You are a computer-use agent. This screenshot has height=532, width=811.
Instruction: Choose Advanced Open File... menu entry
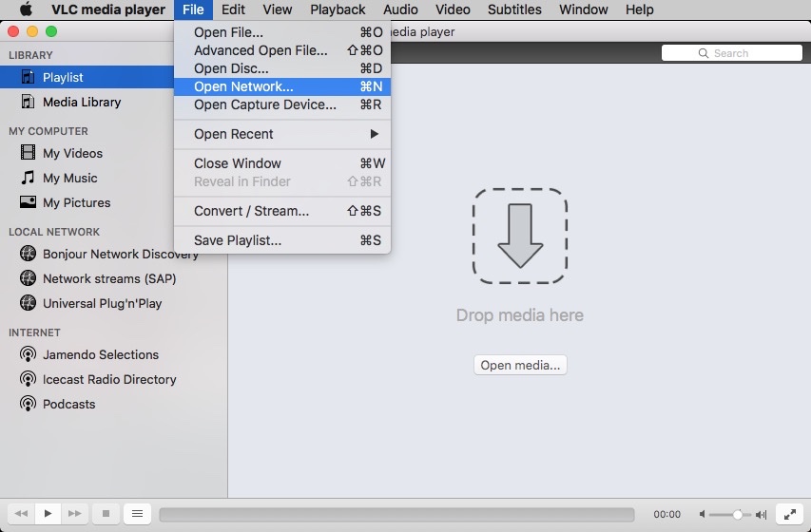tap(281, 50)
